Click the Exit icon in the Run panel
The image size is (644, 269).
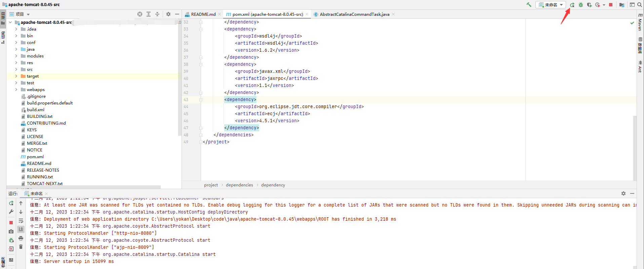click(x=11, y=249)
